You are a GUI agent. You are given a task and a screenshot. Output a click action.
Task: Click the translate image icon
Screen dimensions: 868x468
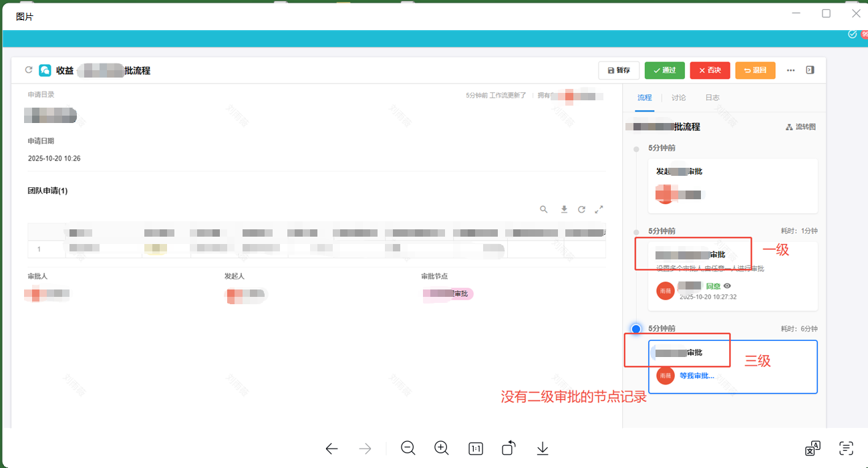[x=813, y=448]
